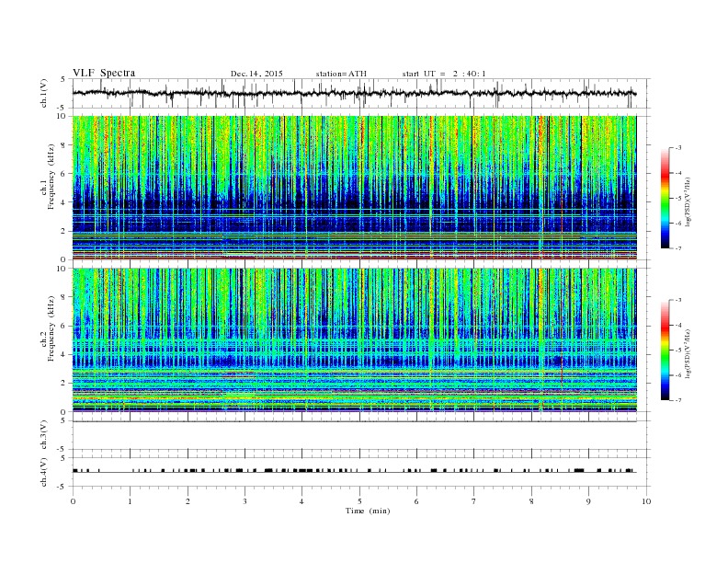Click the "-3" label on ch.1 color bar
Screen dimensions: 728x563
coord(677,148)
